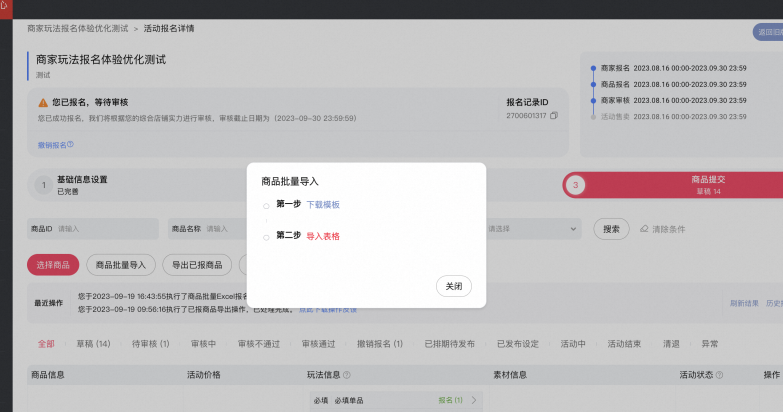
Task: Open the 请选择 dropdown arrow
Action: (x=573, y=229)
